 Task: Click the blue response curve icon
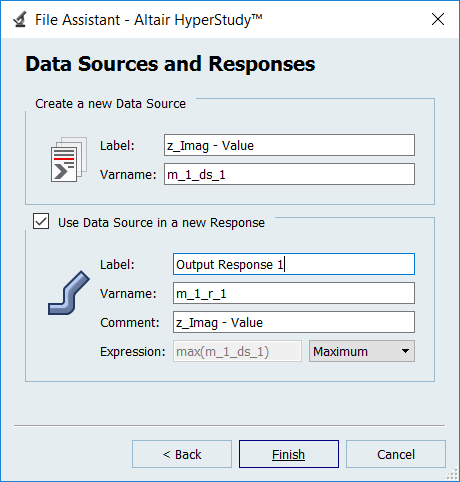(x=69, y=293)
